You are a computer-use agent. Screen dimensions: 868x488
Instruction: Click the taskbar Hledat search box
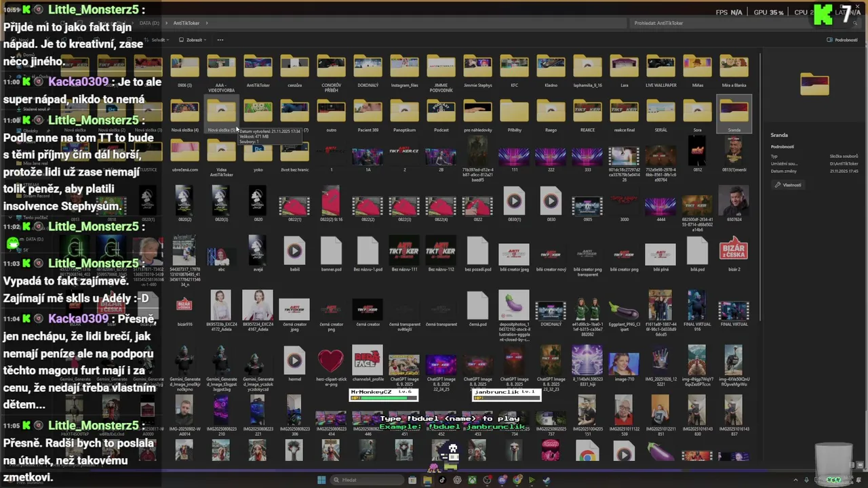point(366,480)
